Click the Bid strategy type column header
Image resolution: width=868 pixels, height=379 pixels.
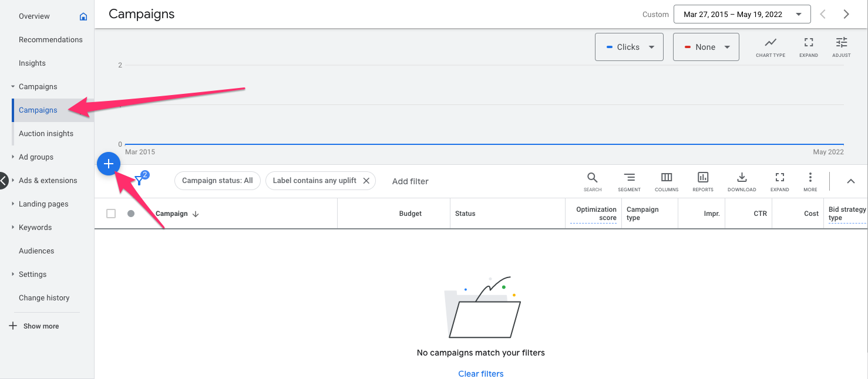click(847, 214)
